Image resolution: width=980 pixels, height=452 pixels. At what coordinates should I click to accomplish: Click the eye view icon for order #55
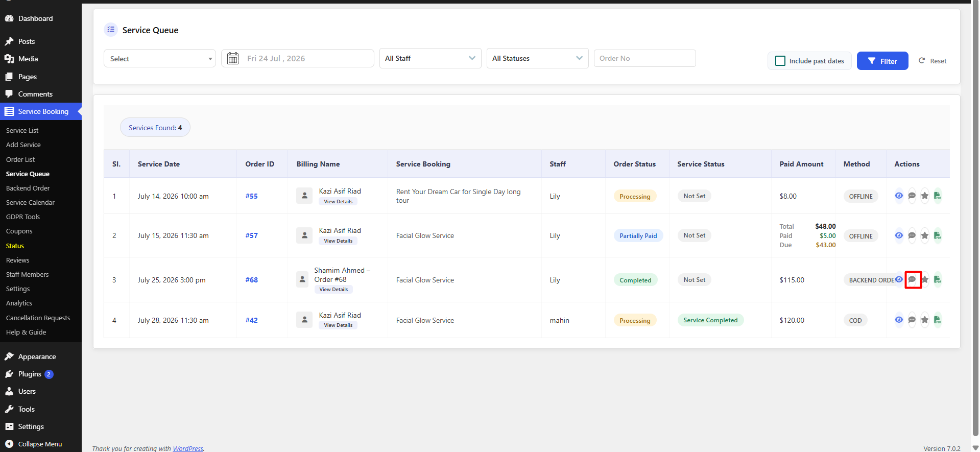899,196
